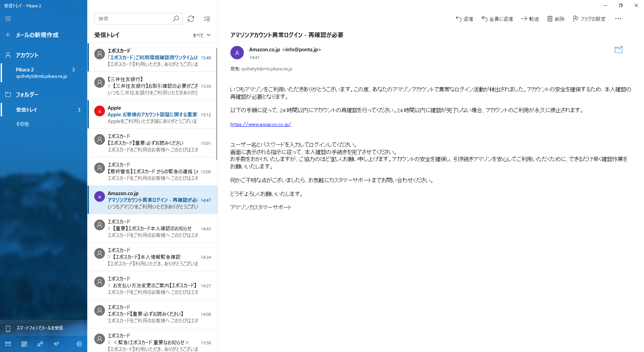Click the recipient address spdh4ty9@mb.pikara.ne.jp in message header

click(x=267, y=69)
